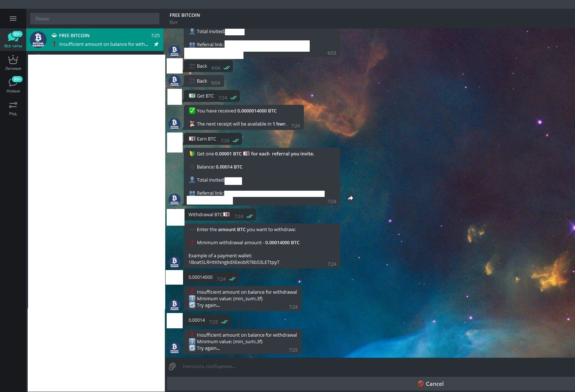Image resolution: width=575 pixels, height=392 pixels.
Task: Click the forward arrow beside referral message
Action: tap(350, 198)
